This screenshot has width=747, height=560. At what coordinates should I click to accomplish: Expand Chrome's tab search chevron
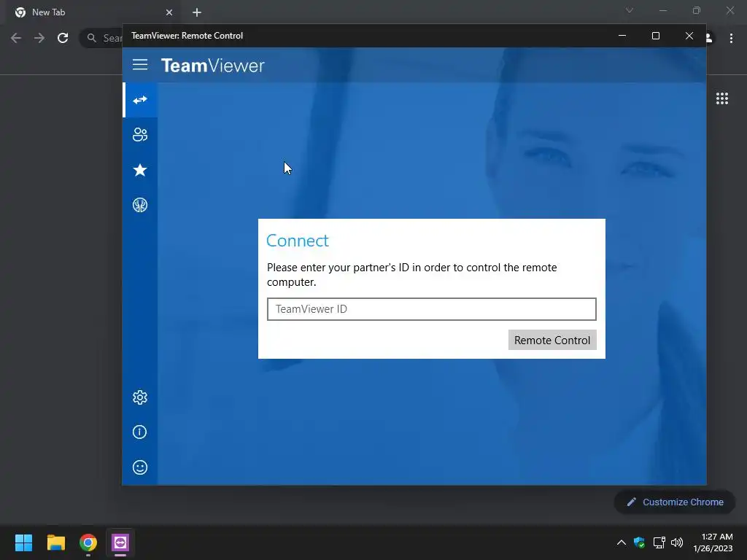click(x=630, y=10)
